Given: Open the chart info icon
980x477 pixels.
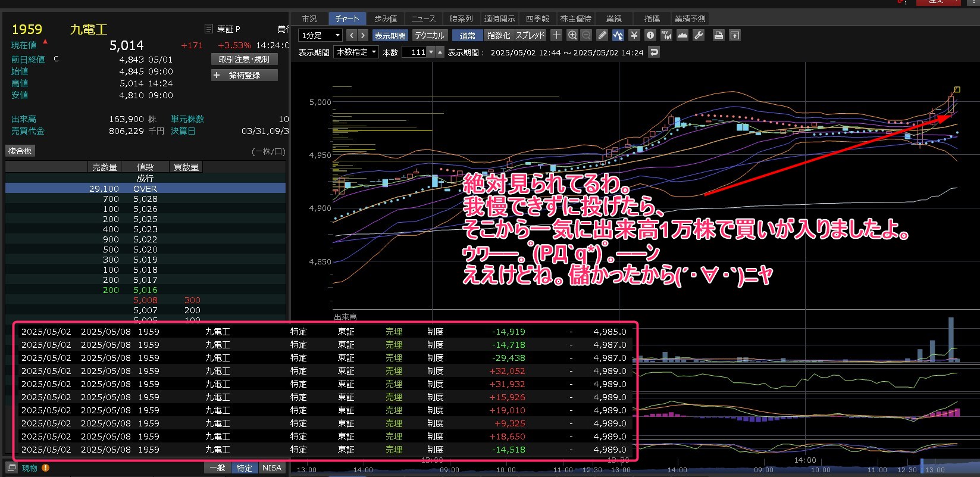Looking at the screenshot, I should 650,35.
